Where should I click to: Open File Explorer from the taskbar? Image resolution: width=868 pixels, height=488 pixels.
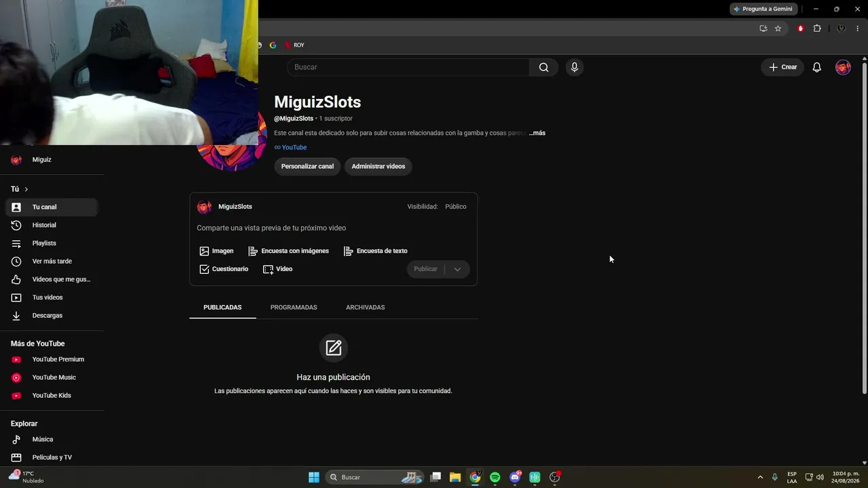[x=455, y=477]
